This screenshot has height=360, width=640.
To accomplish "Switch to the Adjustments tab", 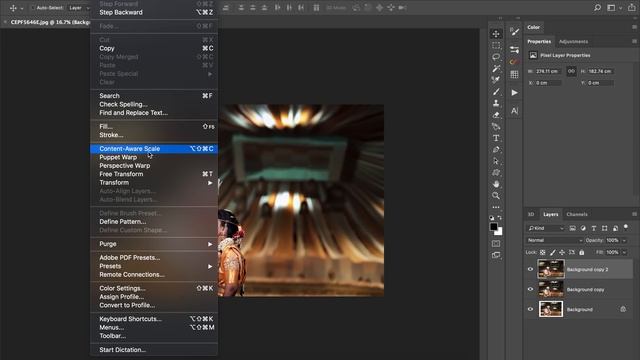I will [x=573, y=42].
